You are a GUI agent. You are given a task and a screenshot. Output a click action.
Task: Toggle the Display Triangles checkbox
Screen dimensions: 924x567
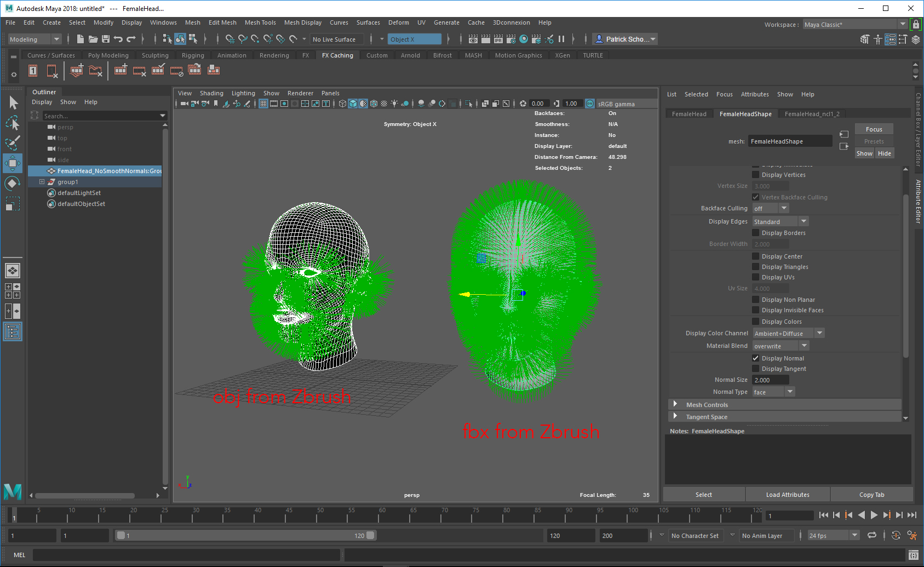[756, 267]
